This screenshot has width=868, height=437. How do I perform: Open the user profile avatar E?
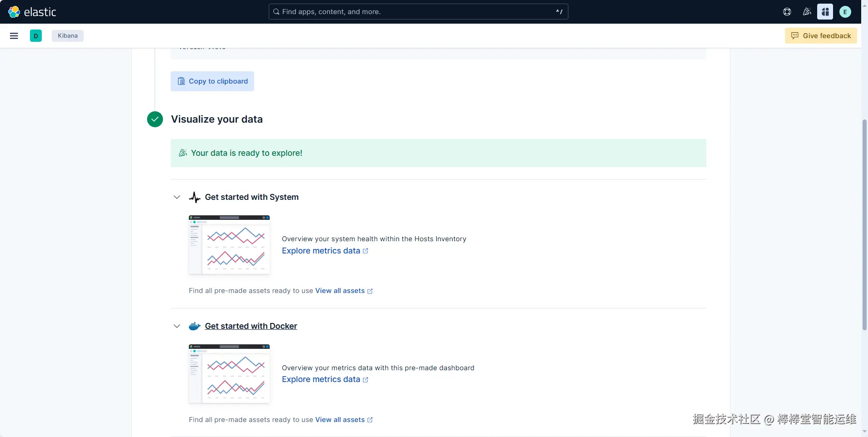(845, 12)
